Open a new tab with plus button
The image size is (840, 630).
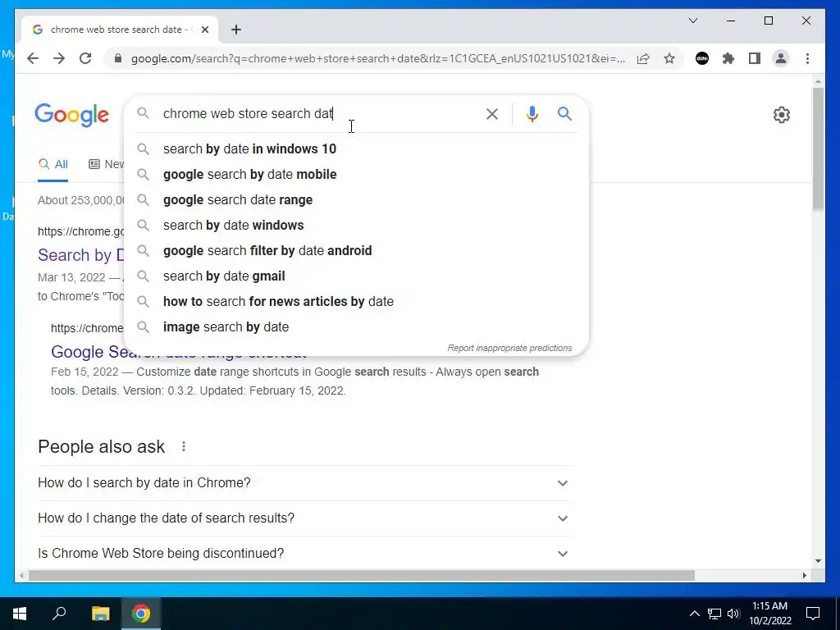(x=236, y=30)
